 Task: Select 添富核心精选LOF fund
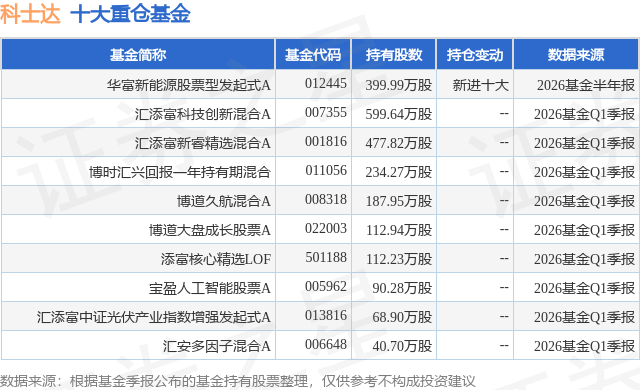[216, 259]
